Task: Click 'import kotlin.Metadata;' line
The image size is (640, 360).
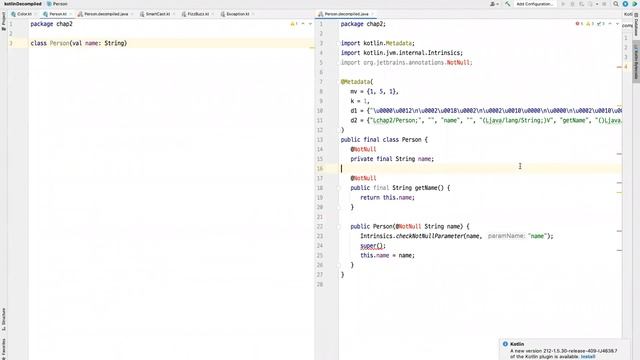Action: pos(378,43)
